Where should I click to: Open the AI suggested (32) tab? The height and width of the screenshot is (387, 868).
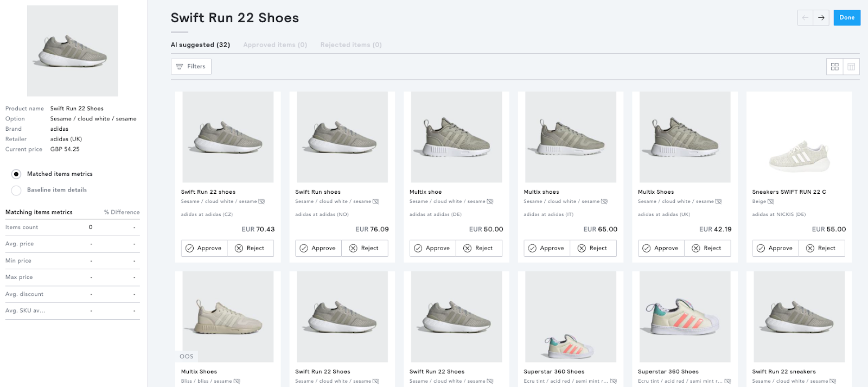pyautogui.click(x=200, y=45)
